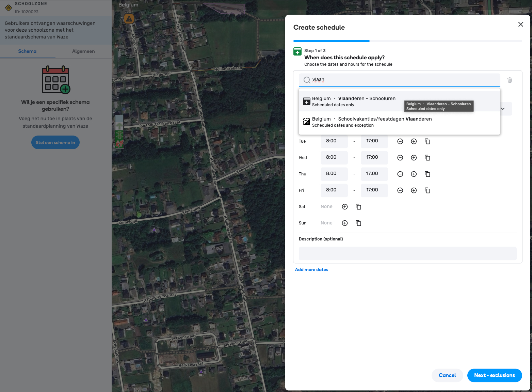The height and width of the screenshot is (392, 532).
Task: Delete schedule entry with trash icon
Action: pyautogui.click(x=510, y=80)
